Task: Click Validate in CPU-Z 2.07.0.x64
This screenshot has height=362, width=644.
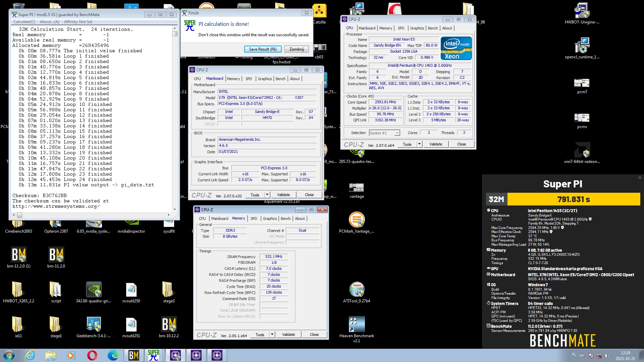Action: pos(436,144)
